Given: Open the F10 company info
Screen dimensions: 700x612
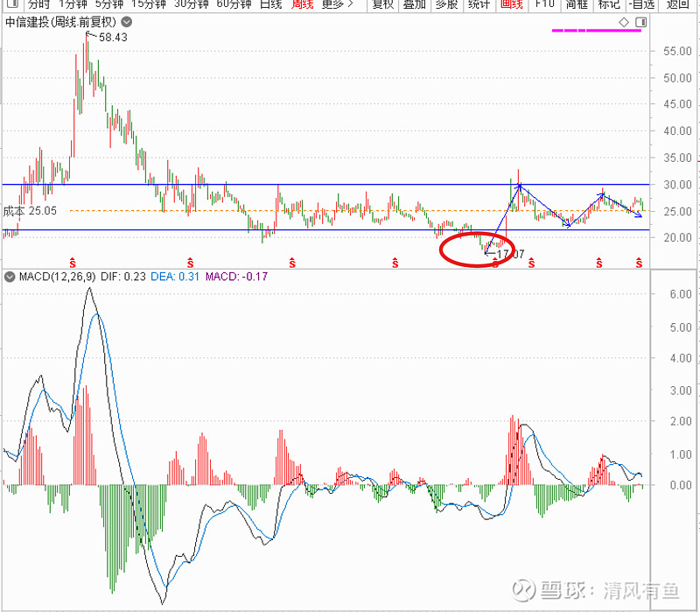Looking at the screenshot, I should 544,4.
